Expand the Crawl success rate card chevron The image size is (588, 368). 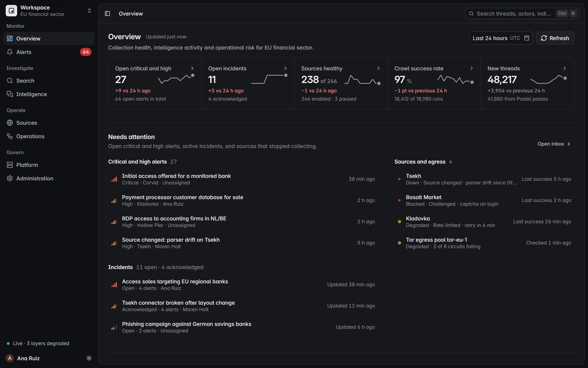[471, 68]
